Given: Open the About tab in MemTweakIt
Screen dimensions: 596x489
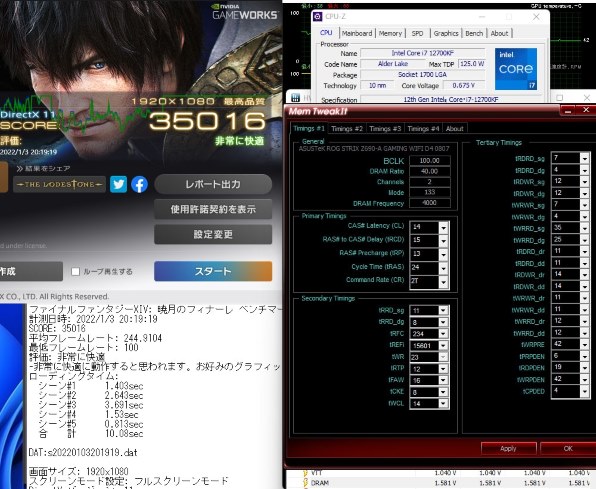Looking at the screenshot, I should 455,129.
